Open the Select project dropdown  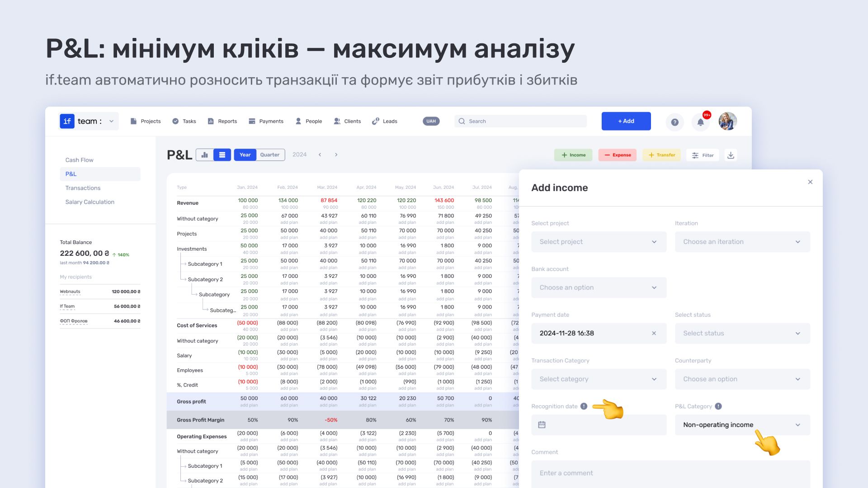(x=599, y=242)
